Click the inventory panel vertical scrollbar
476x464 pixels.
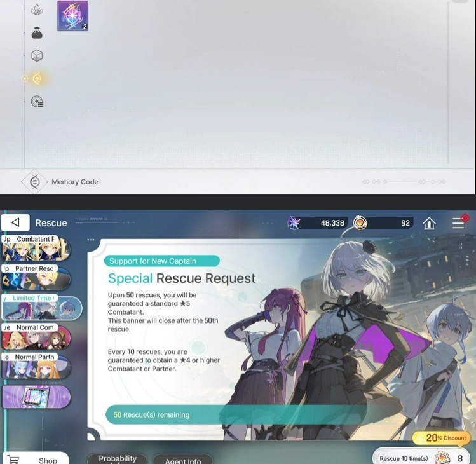tap(449, 82)
